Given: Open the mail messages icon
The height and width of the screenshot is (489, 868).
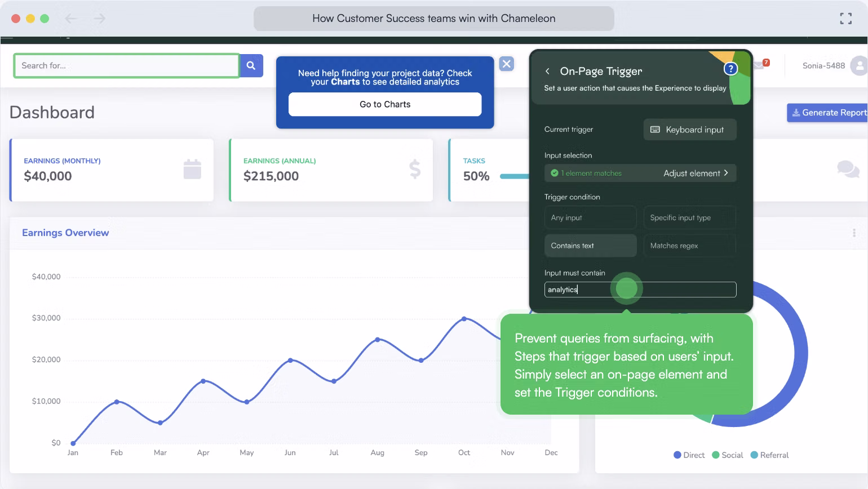Looking at the screenshot, I should click(759, 65).
